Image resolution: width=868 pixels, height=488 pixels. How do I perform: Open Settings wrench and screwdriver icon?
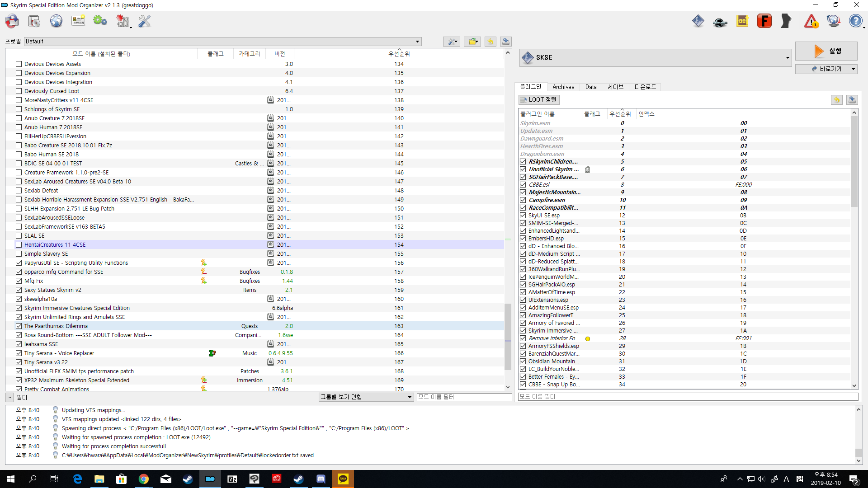point(144,21)
